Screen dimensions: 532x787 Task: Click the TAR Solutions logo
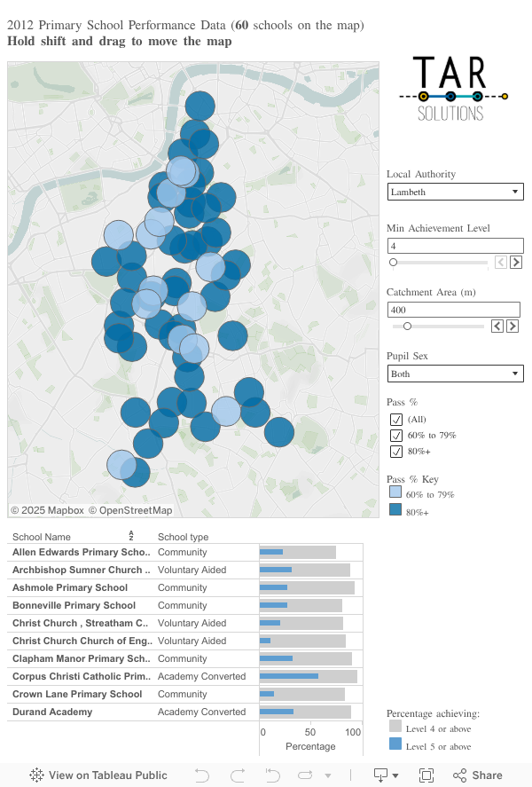453,89
